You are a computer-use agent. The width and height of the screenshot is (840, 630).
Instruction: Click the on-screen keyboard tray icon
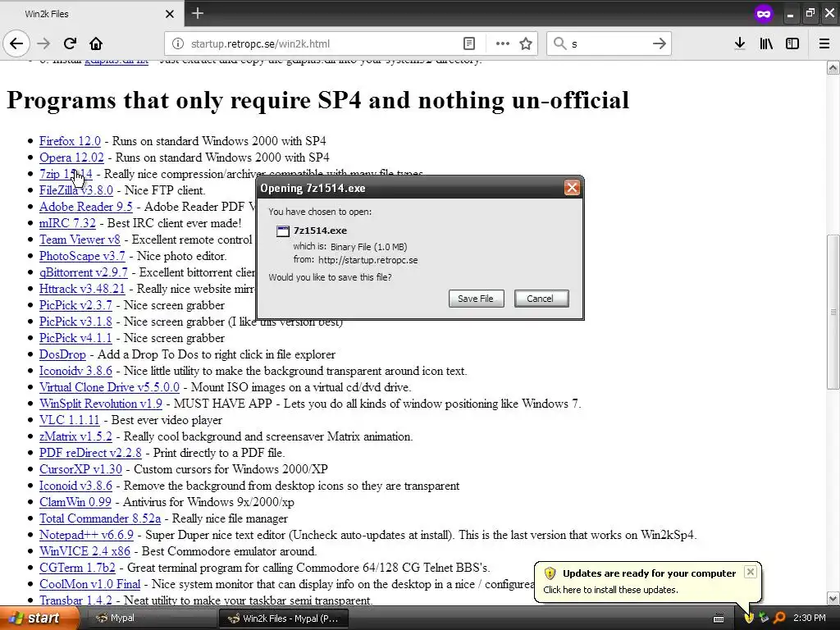[x=719, y=619]
